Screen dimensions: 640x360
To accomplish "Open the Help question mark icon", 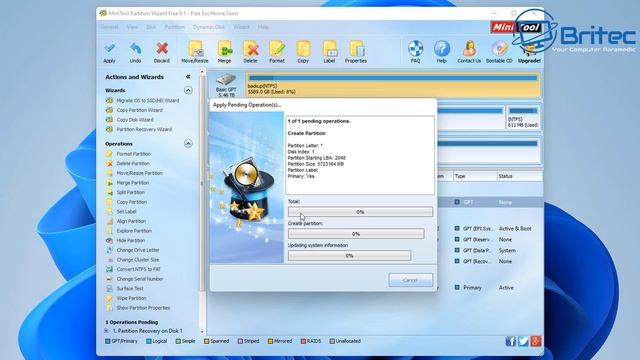I will pyautogui.click(x=442, y=49).
